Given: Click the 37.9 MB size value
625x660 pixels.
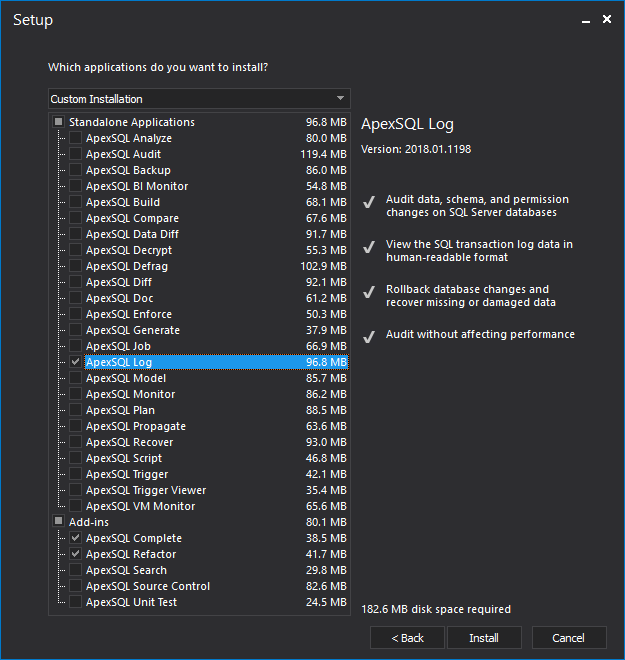Looking at the screenshot, I should (326, 330).
